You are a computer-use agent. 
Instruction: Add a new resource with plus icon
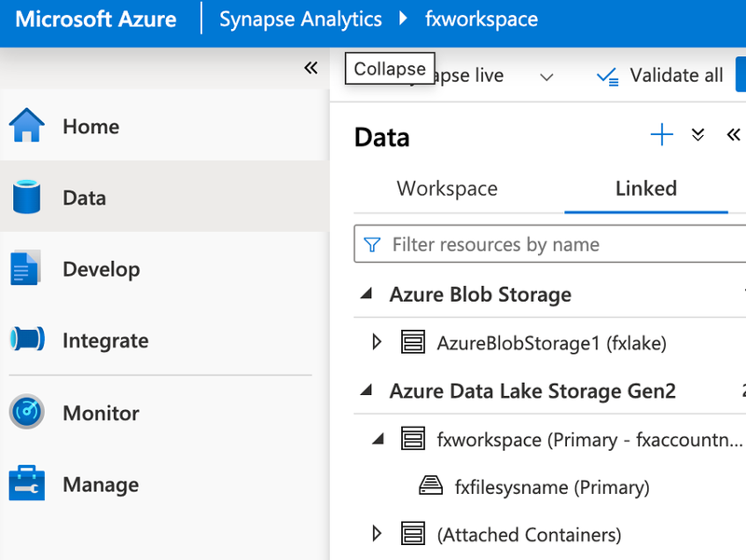point(662,135)
